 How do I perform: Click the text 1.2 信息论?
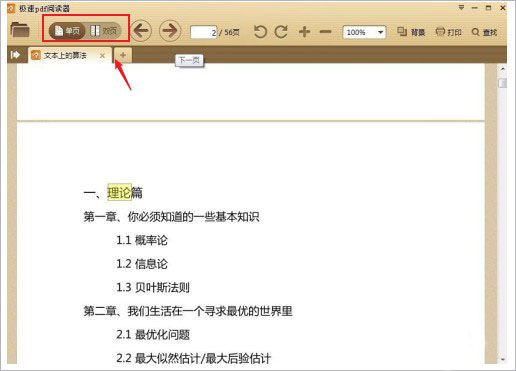pyautogui.click(x=142, y=264)
